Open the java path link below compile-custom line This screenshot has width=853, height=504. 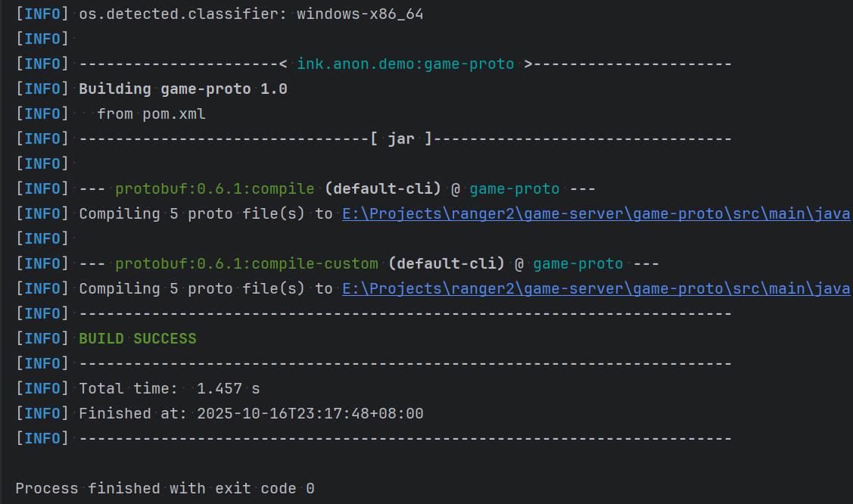[x=596, y=288]
